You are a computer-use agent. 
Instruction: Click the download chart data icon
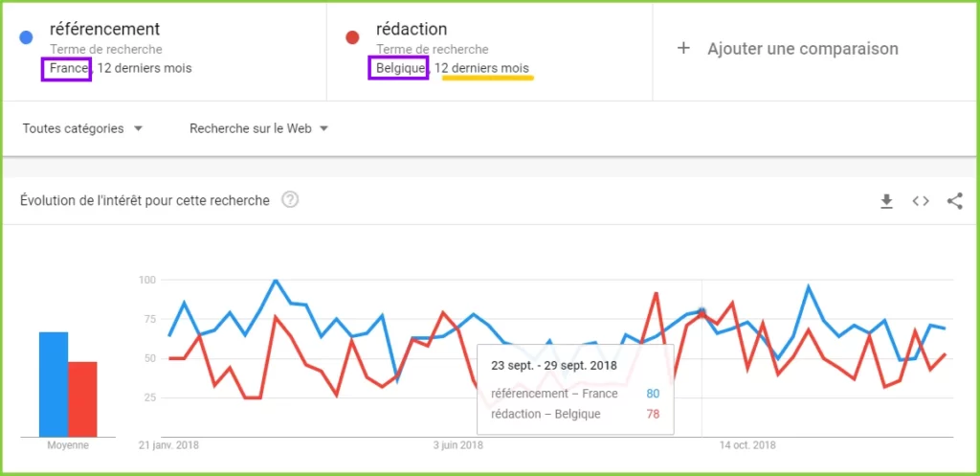coord(886,200)
